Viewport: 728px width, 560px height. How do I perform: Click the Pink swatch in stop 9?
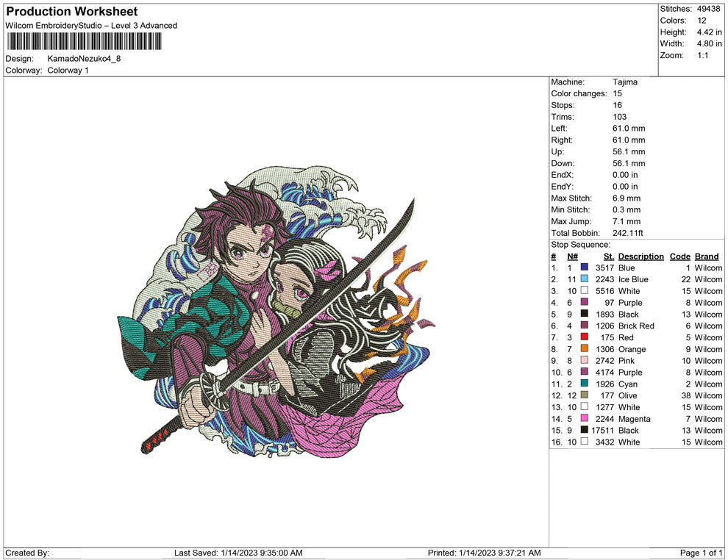pos(584,360)
